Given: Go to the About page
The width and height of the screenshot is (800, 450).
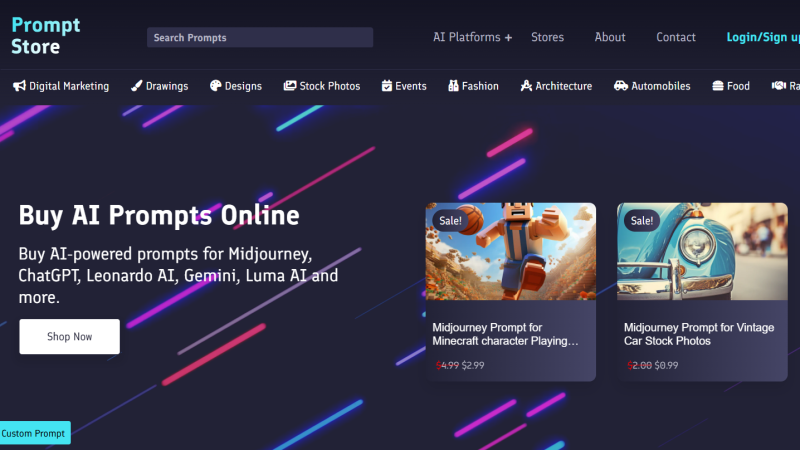Looking at the screenshot, I should point(610,37).
